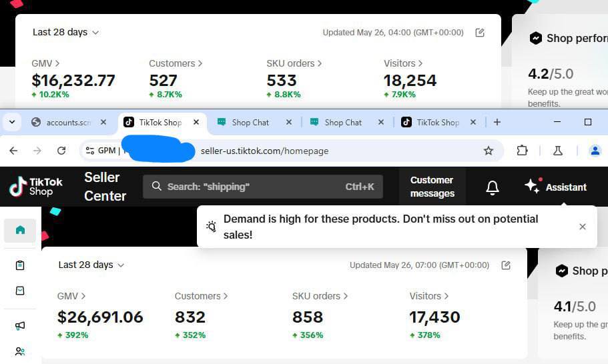
Task: Open the tab search dropdown arrow
Action: pyautogui.click(x=12, y=123)
